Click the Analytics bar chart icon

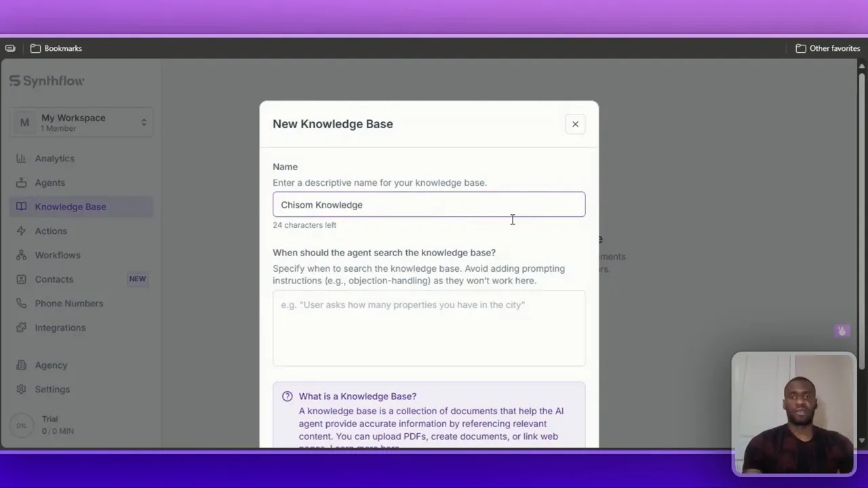(21, 159)
